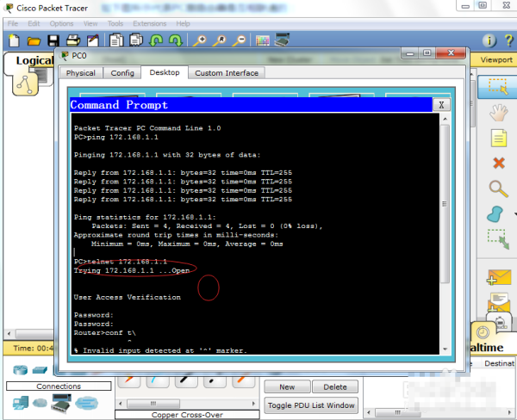Open the Extensions menu
This screenshot has height=420, width=517.
(149, 24)
